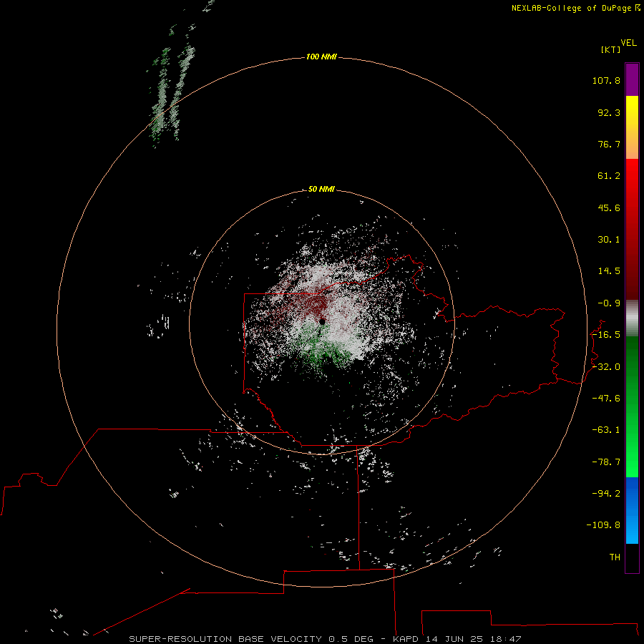Screen dimensions: 644x644
Task: Click the purple segment of the color bar
Action: click(x=632, y=80)
